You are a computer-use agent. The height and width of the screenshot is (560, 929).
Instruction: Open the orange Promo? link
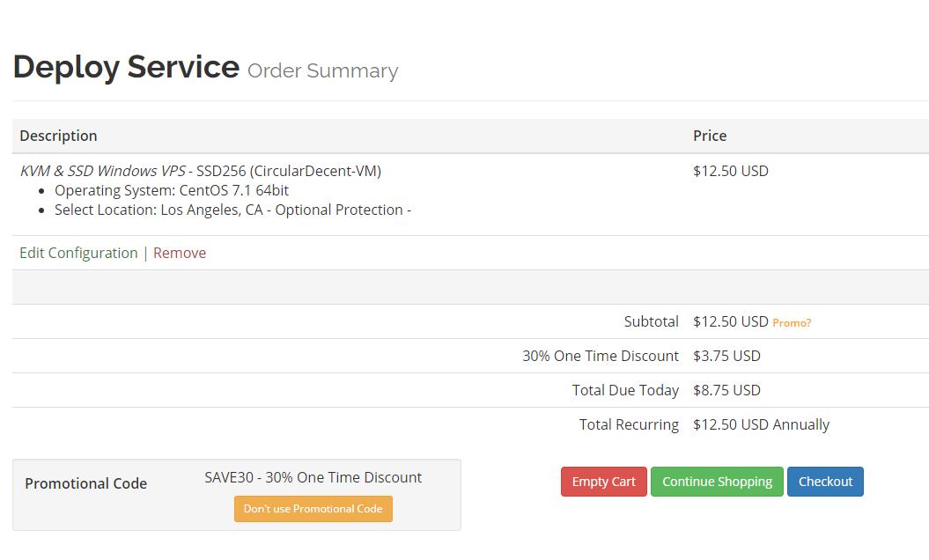pyautogui.click(x=792, y=323)
